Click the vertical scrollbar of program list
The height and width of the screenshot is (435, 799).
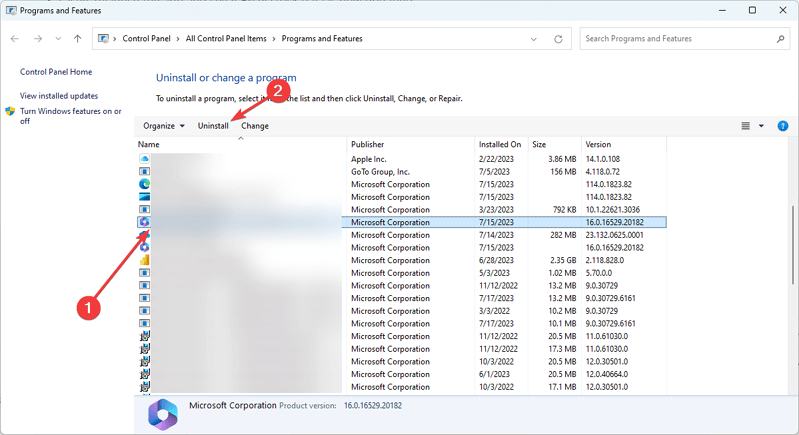click(x=791, y=250)
